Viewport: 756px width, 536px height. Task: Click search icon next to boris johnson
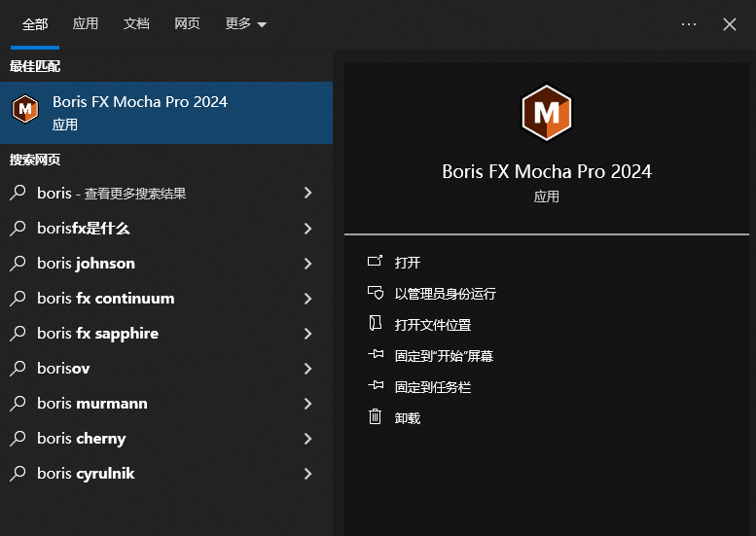[18, 264]
